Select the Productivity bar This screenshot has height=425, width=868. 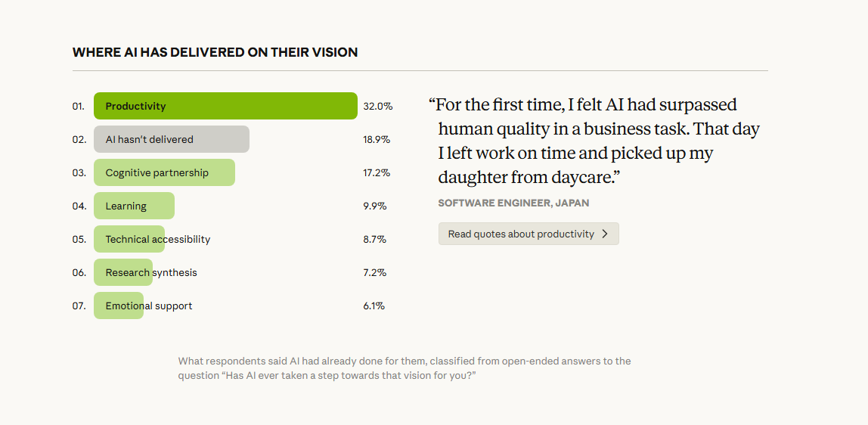pos(225,106)
